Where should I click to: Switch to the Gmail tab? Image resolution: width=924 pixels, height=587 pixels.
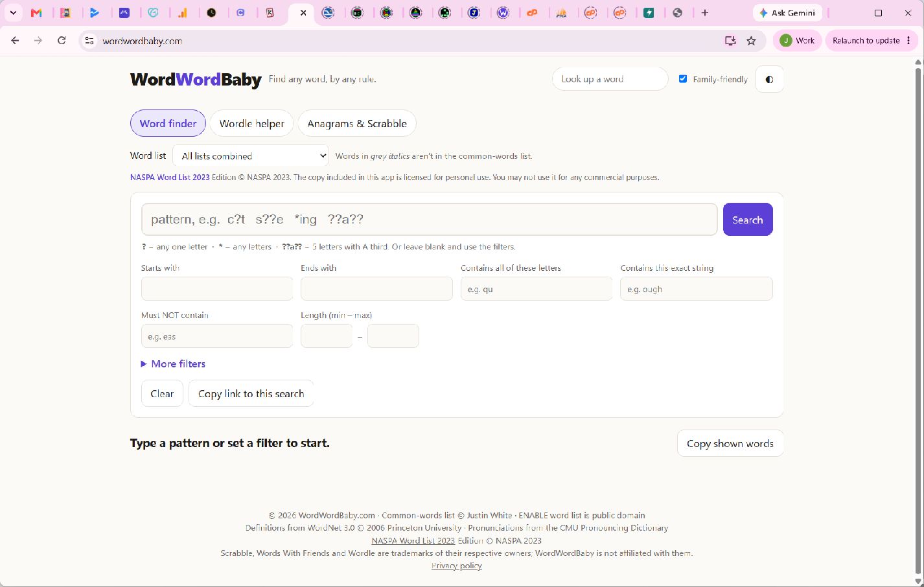(x=36, y=13)
